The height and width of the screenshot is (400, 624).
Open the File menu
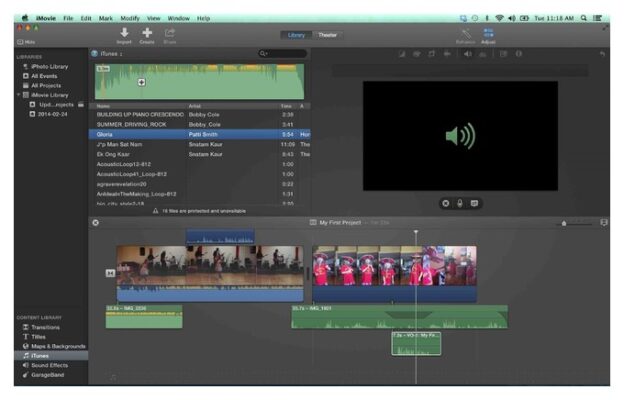click(x=68, y=18)
